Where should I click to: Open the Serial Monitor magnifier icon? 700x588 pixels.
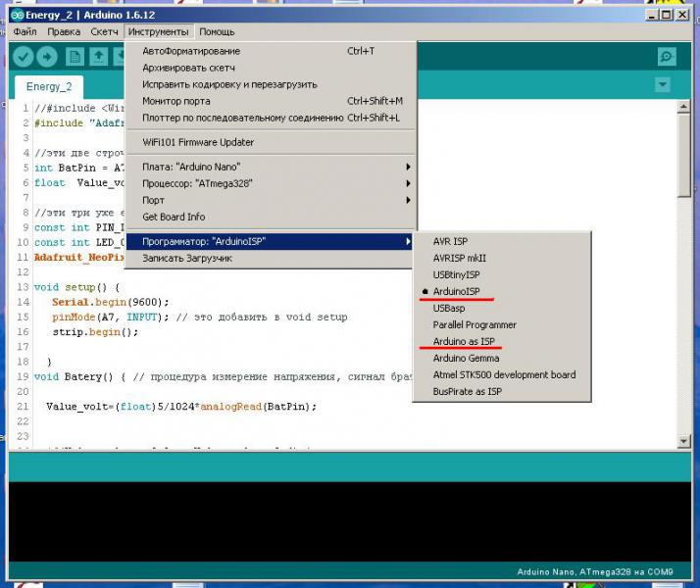[x=667, y=57]
